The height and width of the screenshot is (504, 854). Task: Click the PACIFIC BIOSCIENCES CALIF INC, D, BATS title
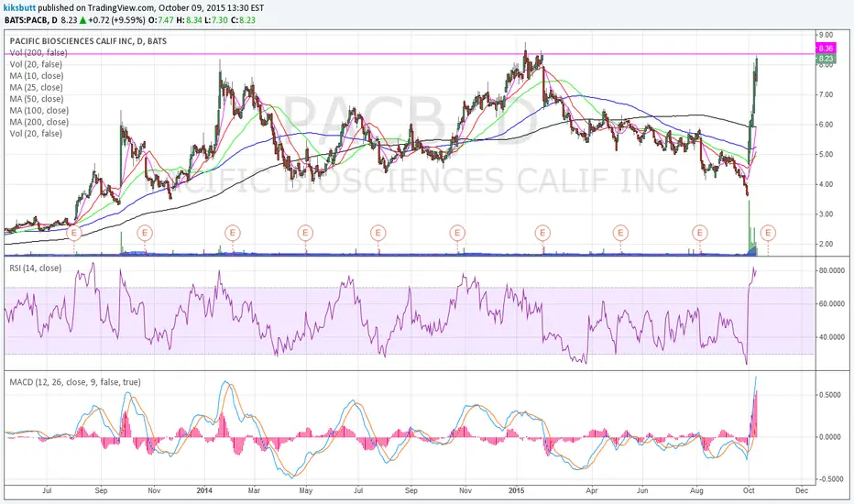[x=88, y=41]
